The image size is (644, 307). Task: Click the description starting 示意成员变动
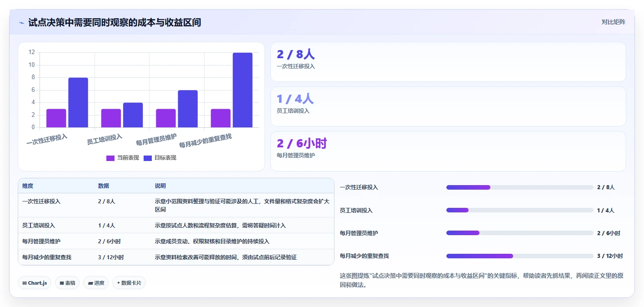coord(212,241)
